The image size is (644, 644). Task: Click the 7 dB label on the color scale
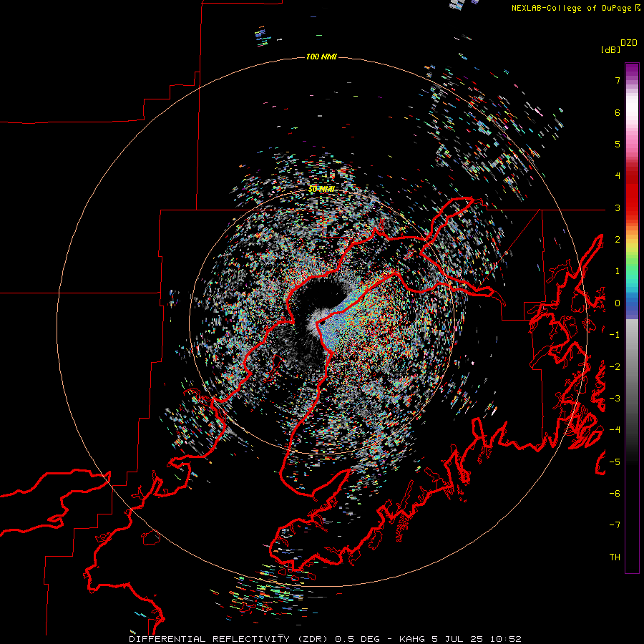tap(618, 80)
